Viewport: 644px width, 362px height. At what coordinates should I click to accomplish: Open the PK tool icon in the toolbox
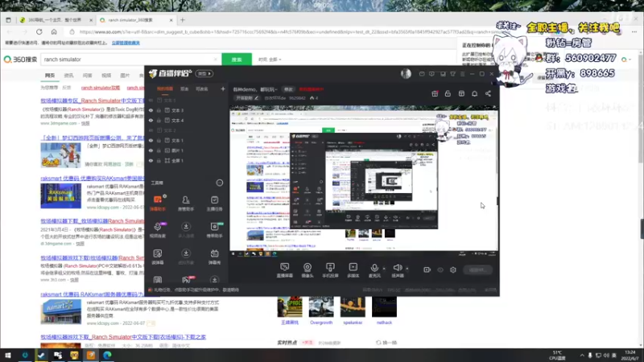pyautogui.click(x=186, y=280)
